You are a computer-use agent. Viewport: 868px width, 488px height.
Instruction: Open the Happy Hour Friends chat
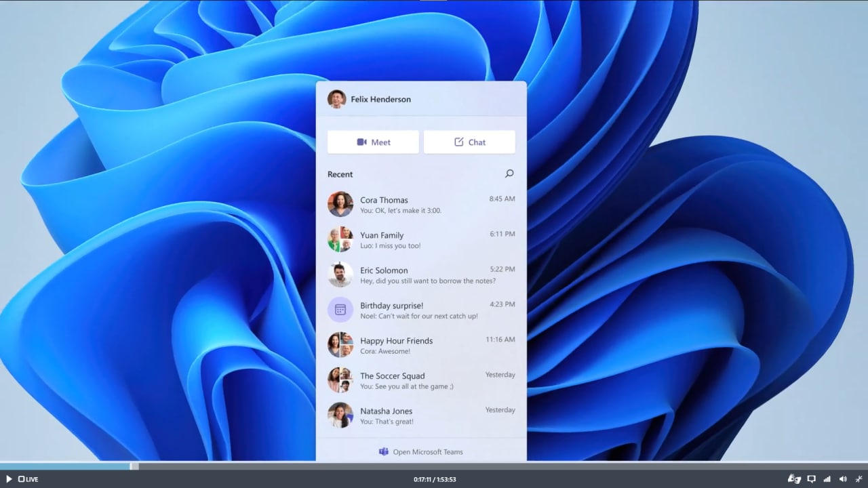pos(421,346)
